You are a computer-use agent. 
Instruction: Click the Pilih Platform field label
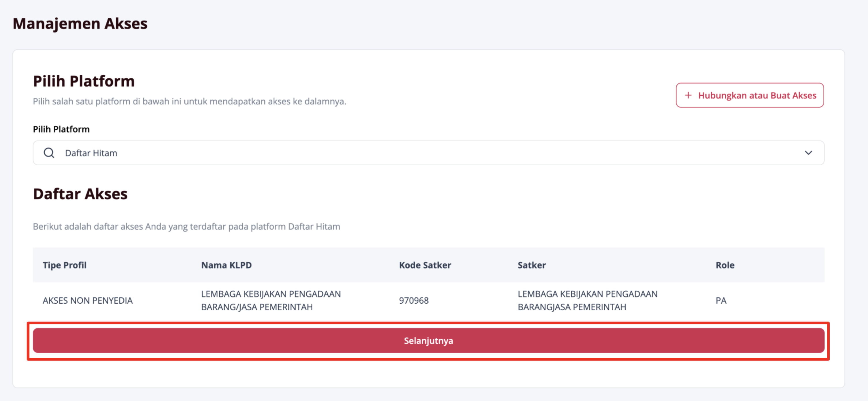(x=61, y=129)
